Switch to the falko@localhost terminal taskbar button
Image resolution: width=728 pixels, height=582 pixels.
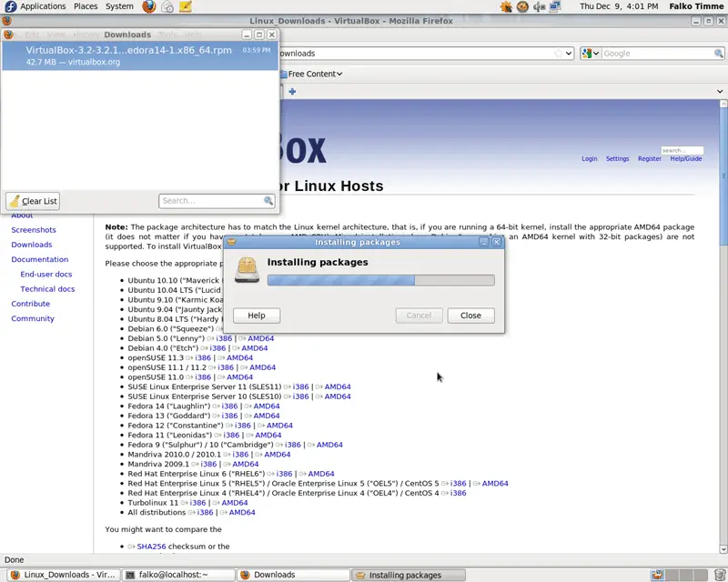click(x=179, y=575)
